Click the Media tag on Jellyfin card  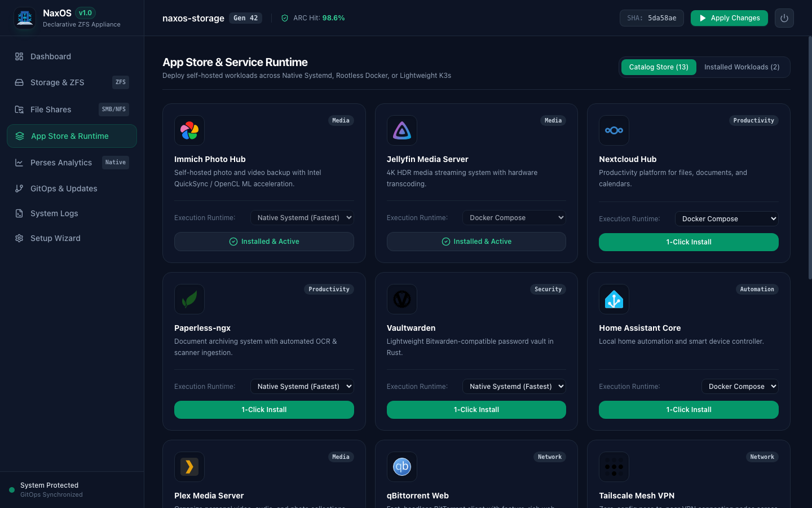553,120
